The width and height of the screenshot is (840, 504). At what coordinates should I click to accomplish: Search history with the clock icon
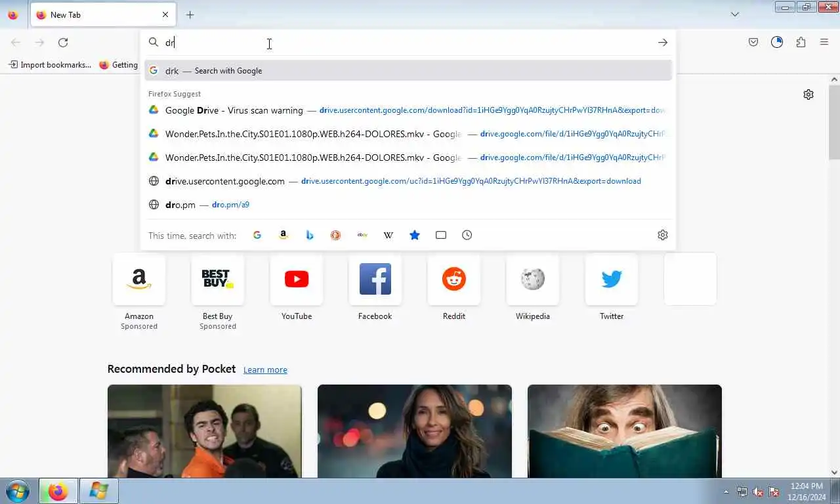click(467, 235)
